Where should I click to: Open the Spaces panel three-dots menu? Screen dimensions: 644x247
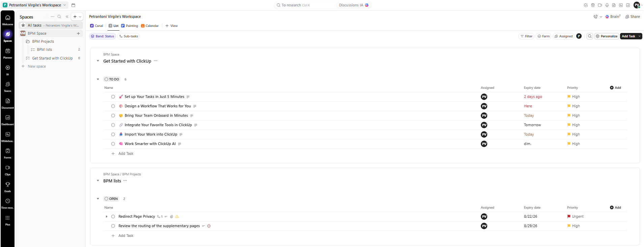tap(52, 16)
